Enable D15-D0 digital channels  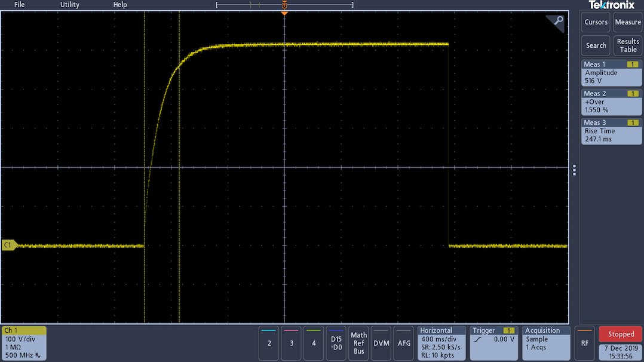click(336, 343)
